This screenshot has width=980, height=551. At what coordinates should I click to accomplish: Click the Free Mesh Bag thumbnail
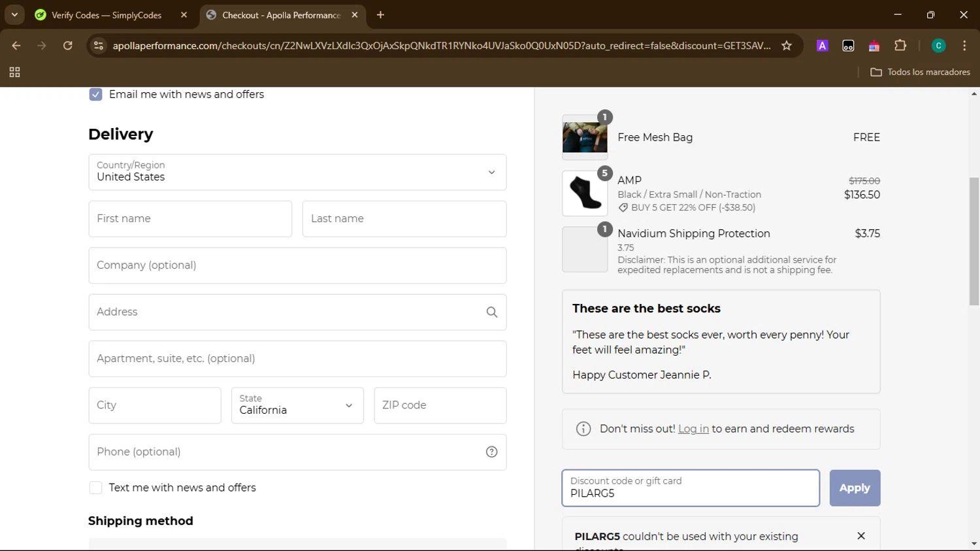(x=585, y=137)
